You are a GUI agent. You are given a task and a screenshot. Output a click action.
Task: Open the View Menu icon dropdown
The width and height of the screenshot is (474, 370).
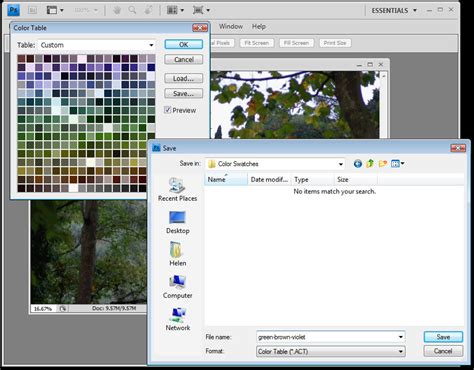tap(397, 164)
